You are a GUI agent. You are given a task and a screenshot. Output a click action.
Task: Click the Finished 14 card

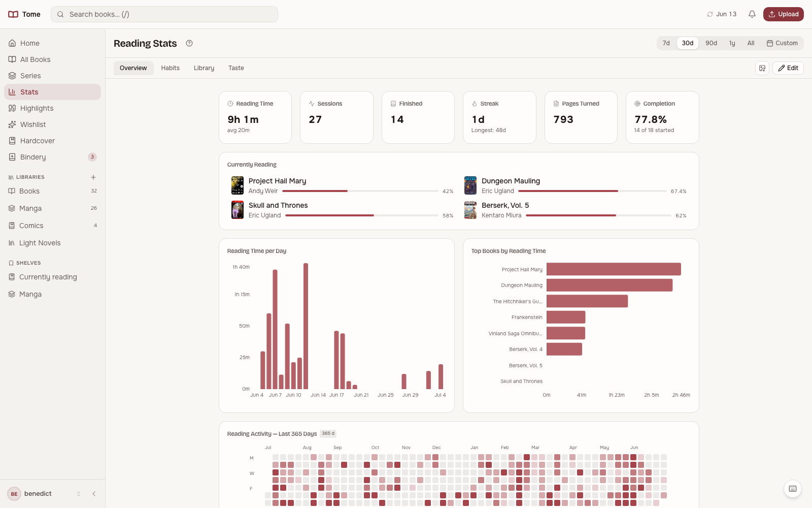click(418, 117)
